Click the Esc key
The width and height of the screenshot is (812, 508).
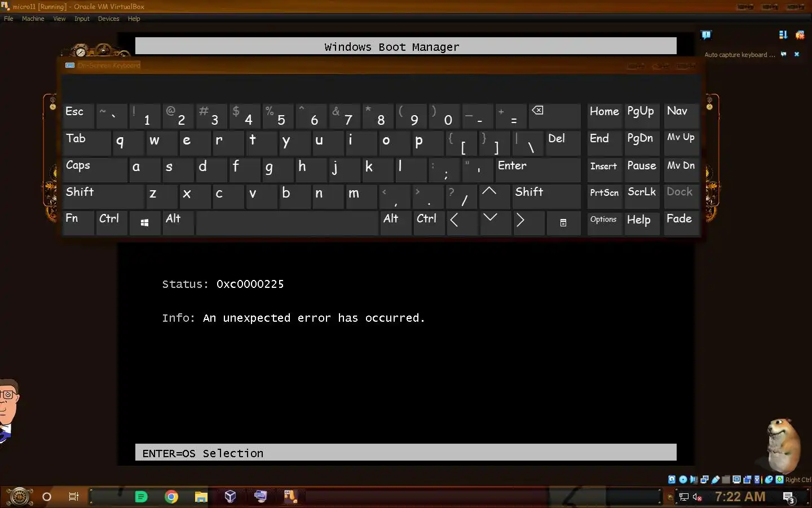[78, 115]
